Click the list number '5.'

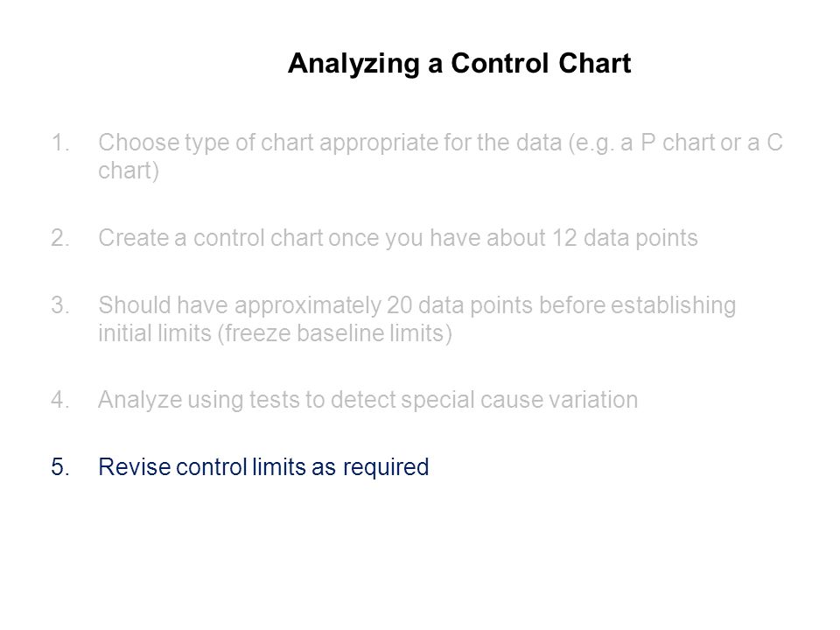click(x=60, y=466)
